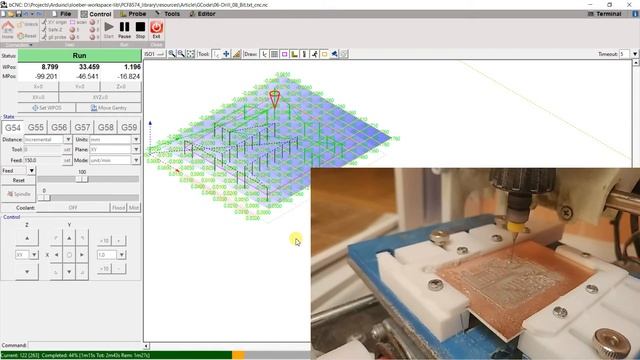Click the job progress bar at bottom
Viewport: 640px width, 360px height.
click(x=155, y=355)
